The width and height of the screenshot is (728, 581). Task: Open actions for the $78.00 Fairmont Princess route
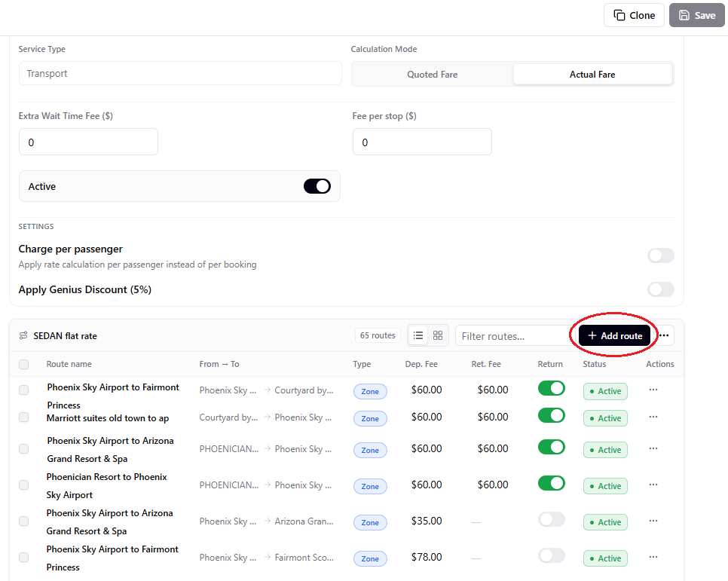point(653,558)
